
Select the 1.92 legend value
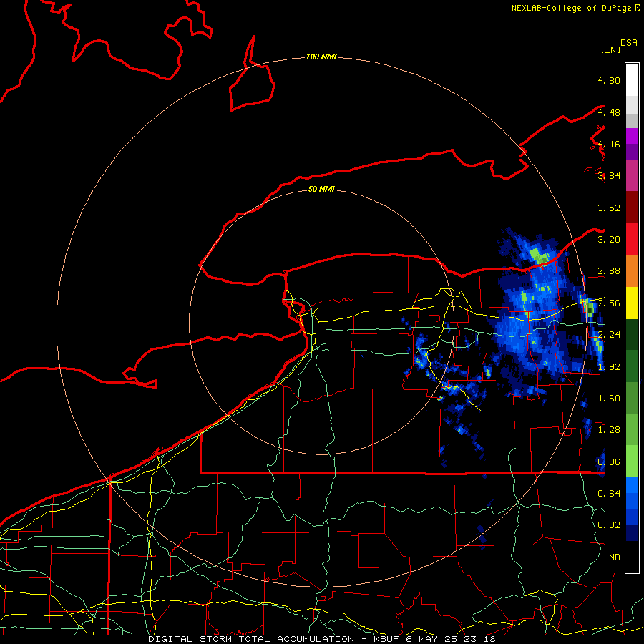(x=609, y=366)
